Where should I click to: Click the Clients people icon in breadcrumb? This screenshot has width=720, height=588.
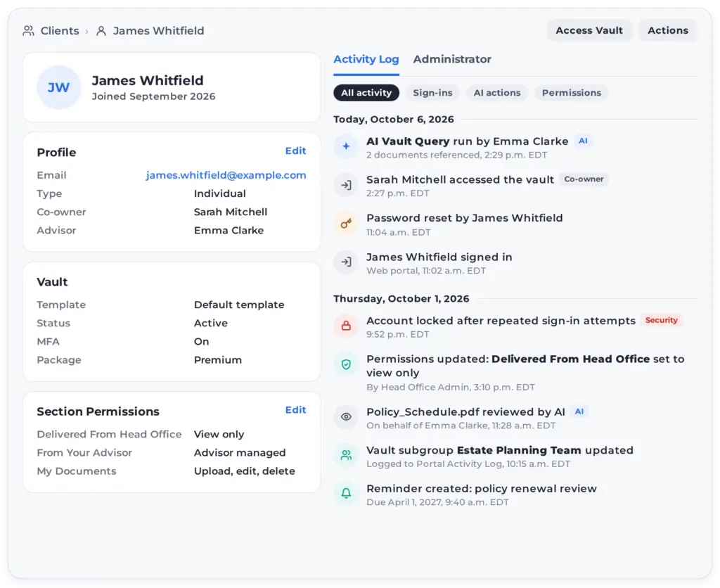point(28,31)
